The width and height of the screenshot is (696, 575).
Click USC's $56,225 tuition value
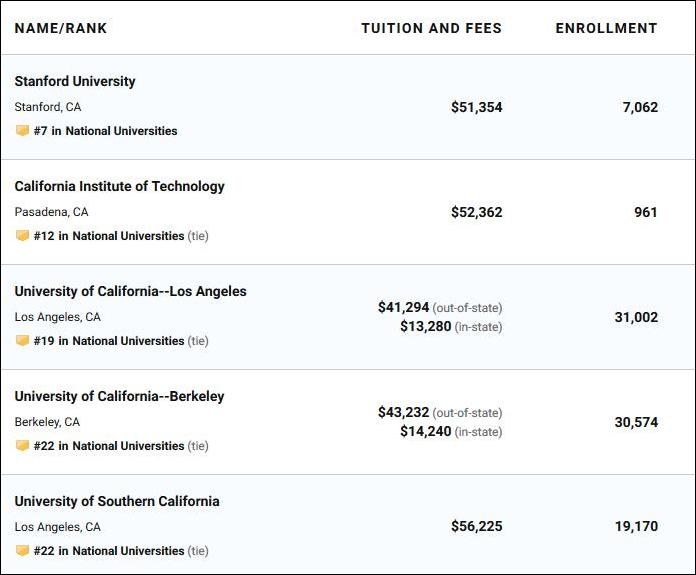[476, 526]
